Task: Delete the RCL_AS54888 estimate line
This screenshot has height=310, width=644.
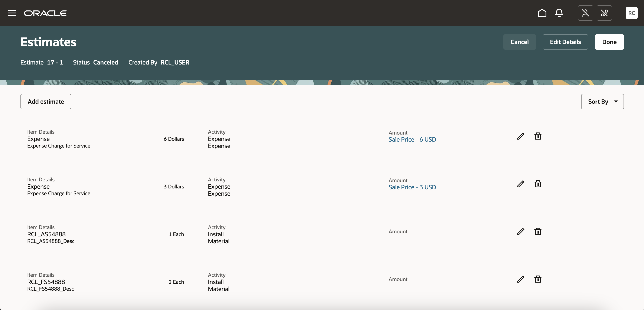Action: tap(537, 232)
